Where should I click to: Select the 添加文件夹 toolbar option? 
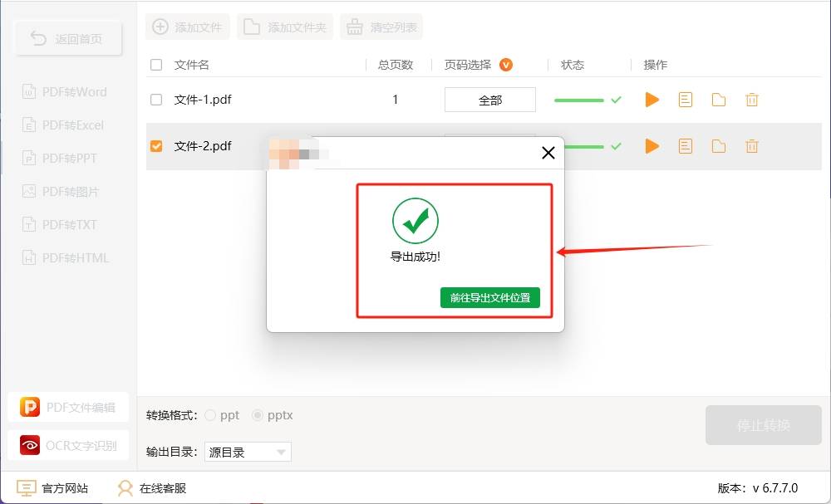click(284, 26)
